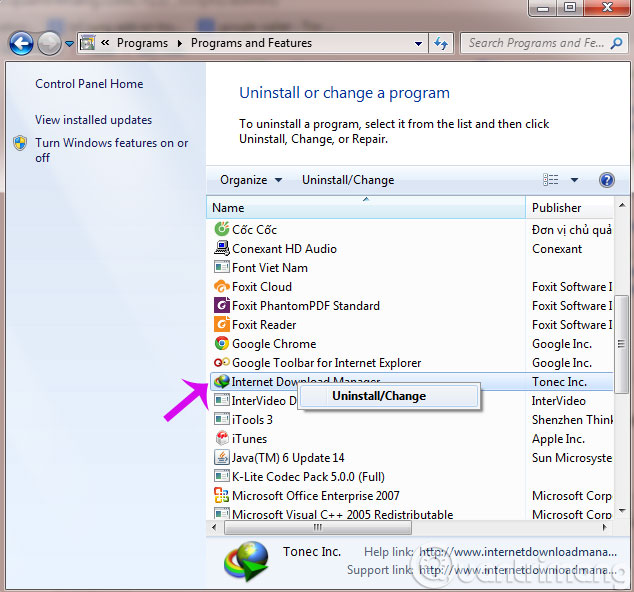Viewport: 634px width, 592px height.
Task: Click the Sun Microsystems publisher cell
Action: [x=572, y=458]
